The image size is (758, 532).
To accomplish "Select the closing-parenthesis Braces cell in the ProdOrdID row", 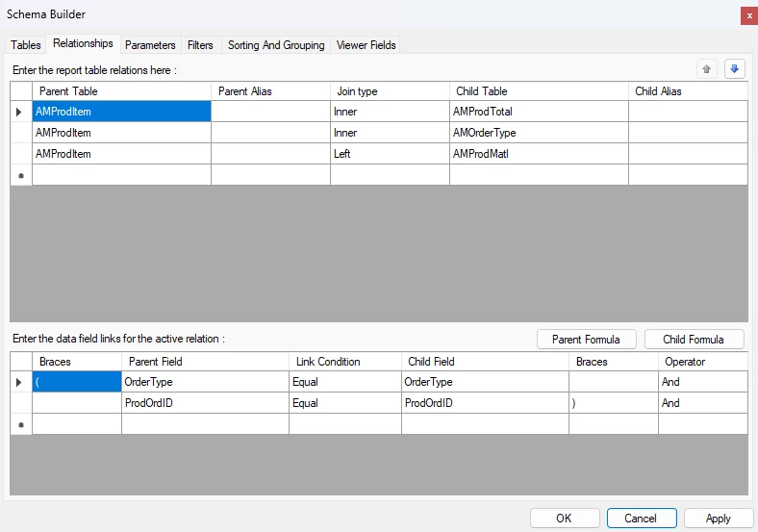I will [614, 403].
